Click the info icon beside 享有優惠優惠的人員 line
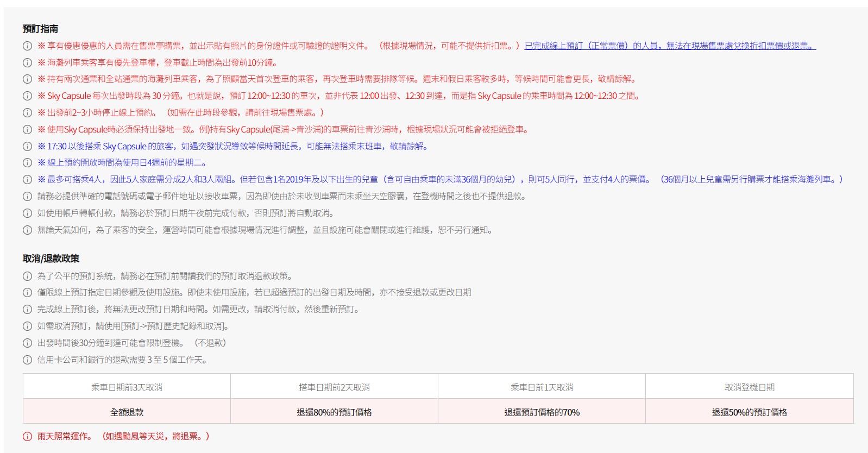Viewport: 868px width, 453px height. 27,46
